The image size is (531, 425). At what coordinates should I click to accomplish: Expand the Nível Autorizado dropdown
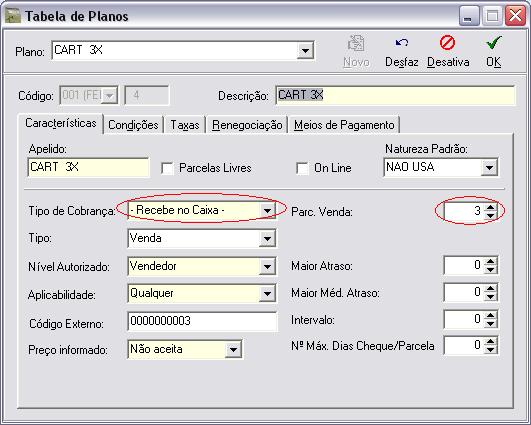[x=267, y=267]
